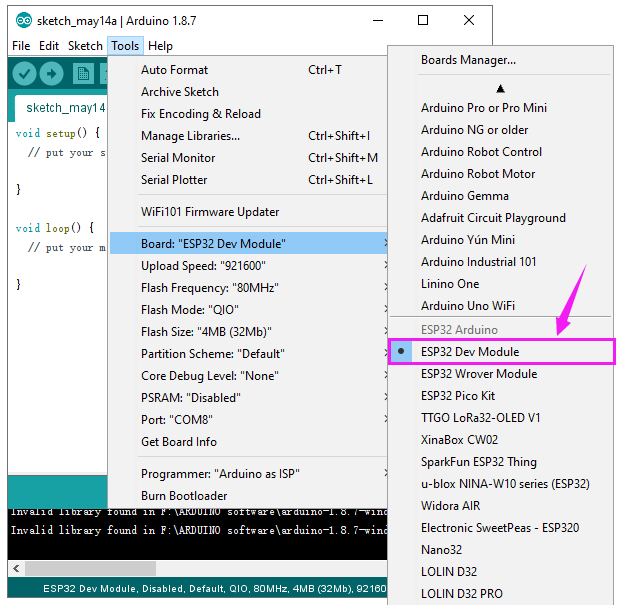Choose Archive Sketch menu entry
Screen dimensions: 625x605
click(x=249, y=92)
